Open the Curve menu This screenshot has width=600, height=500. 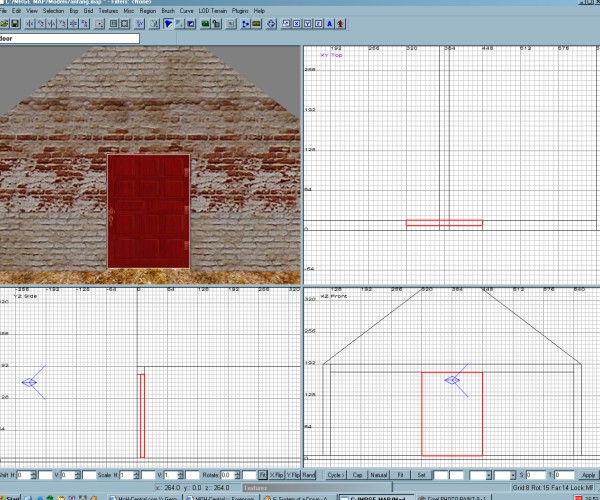coord(186,11)
